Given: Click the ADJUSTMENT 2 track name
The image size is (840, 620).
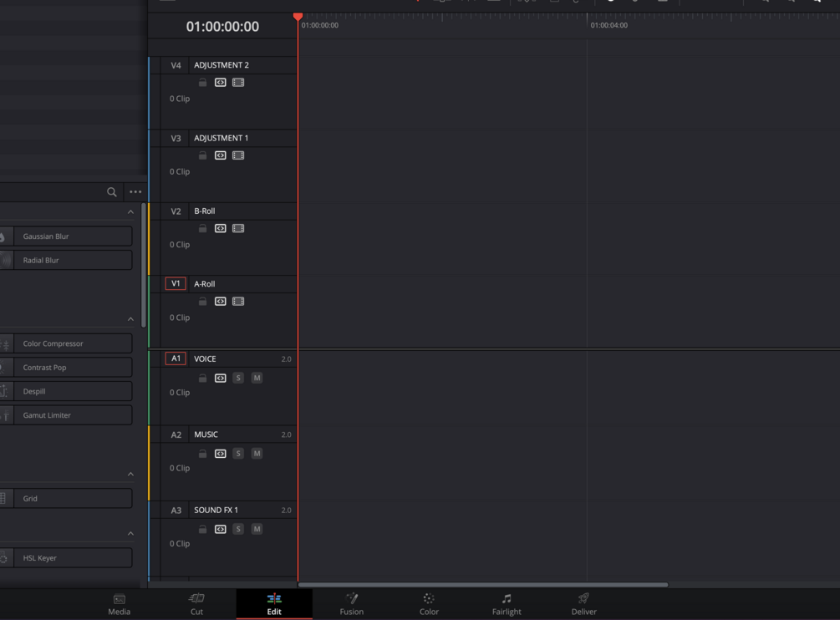Looking at the screenshot, I should tap(221, 65).
